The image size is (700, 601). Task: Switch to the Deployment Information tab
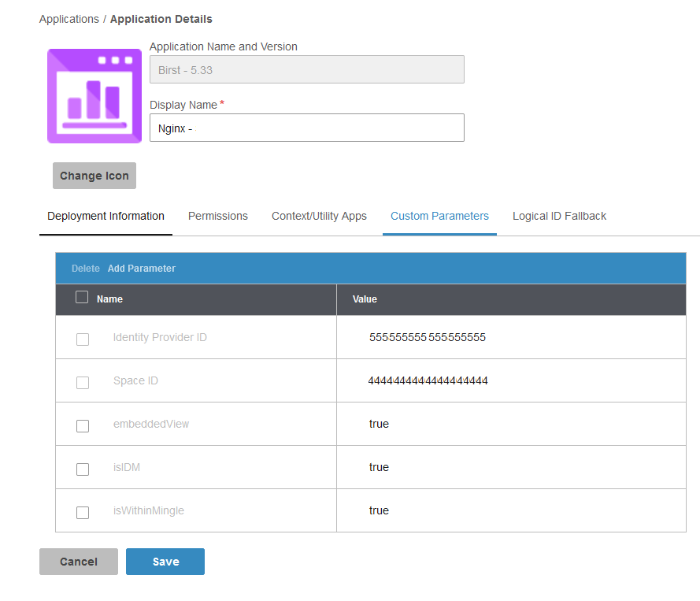point(106,216)
